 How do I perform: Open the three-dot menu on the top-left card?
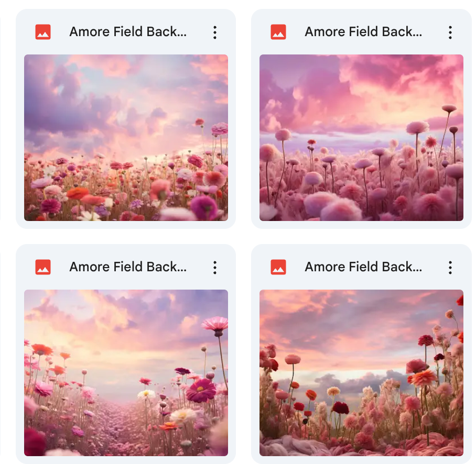pyautogui.click(x=214, y=32)
